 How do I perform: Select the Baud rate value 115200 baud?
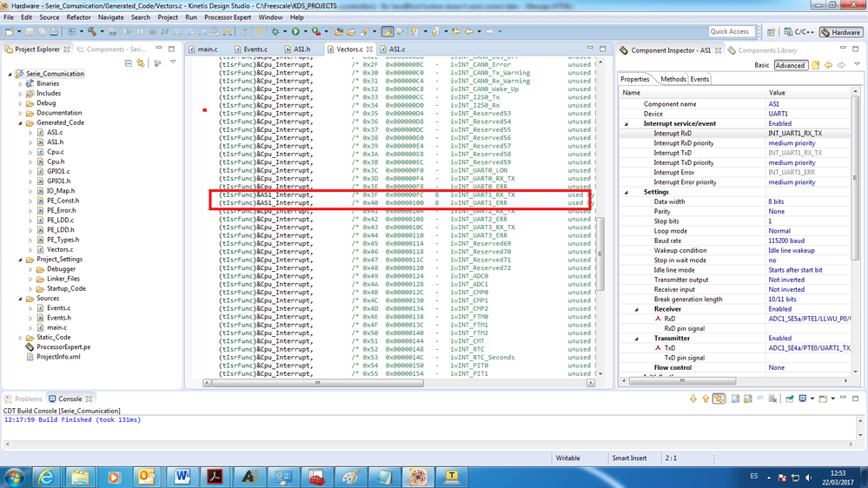(786, 241)
